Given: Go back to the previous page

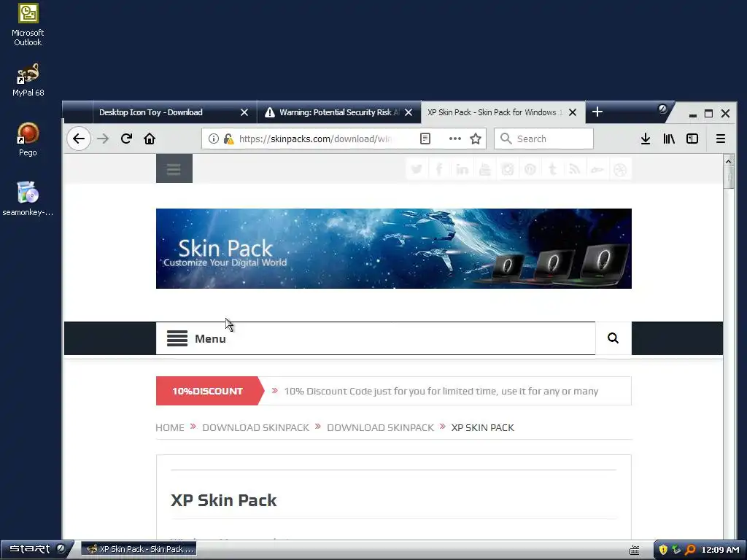Looking at the screenshot, I should [79, 139].
